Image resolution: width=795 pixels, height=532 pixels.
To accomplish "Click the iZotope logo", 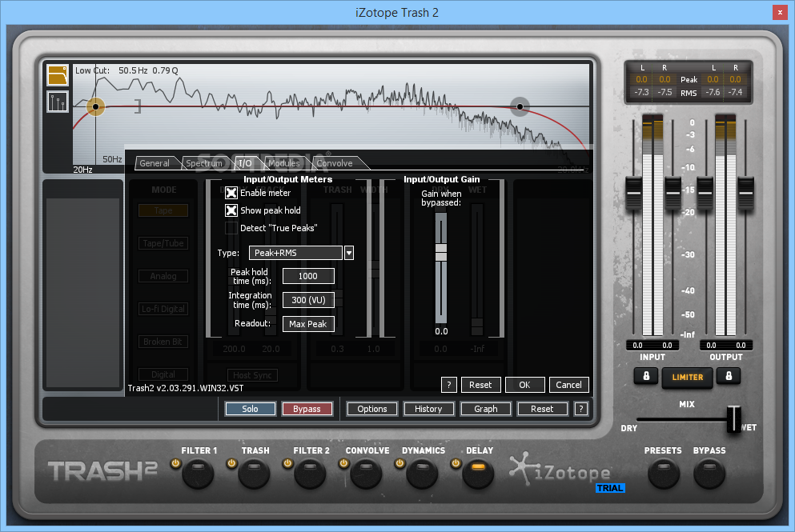I will [560, 470].
